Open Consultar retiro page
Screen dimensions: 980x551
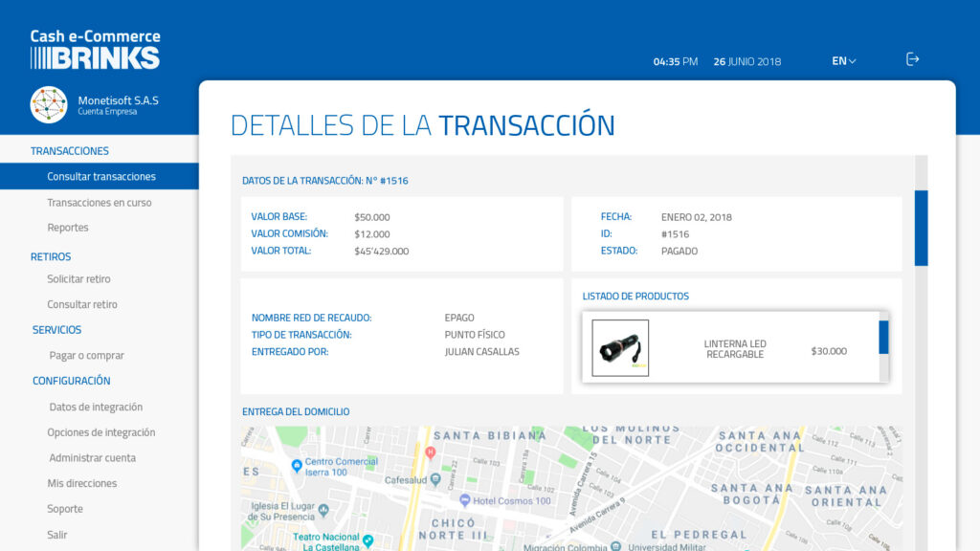(x=82, y=304)
